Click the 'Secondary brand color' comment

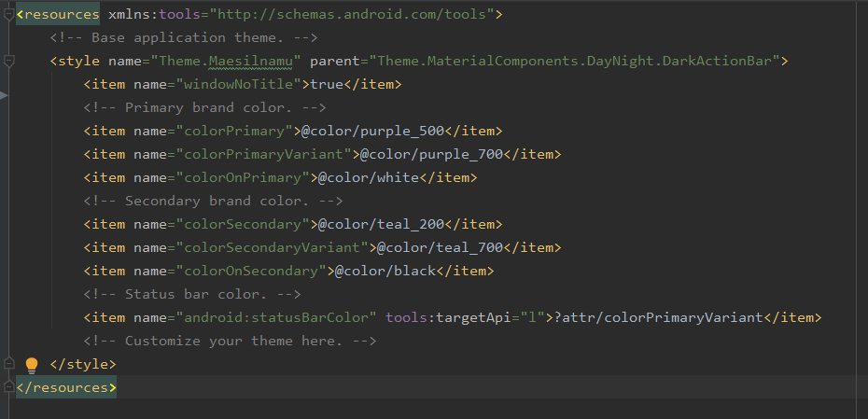click(x=213, y=201)
